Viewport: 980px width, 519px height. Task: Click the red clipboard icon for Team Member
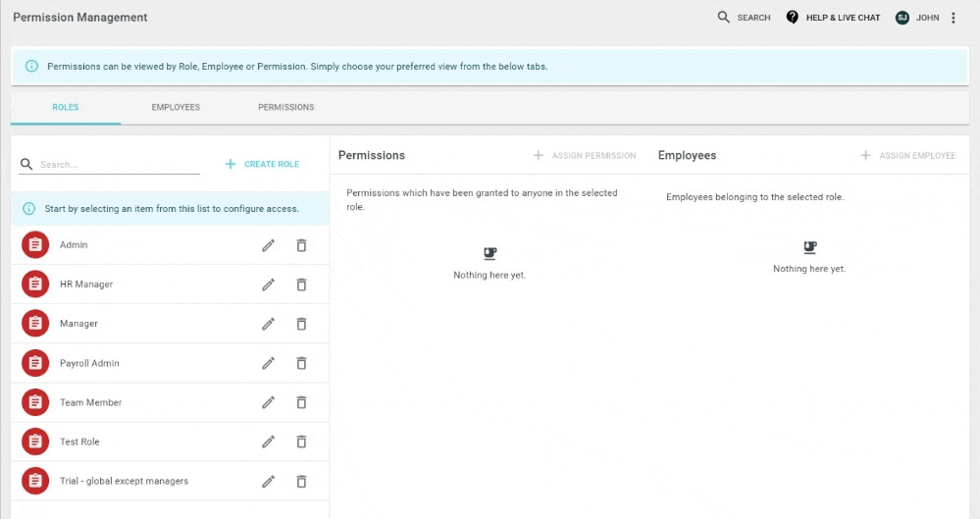[x=35, y=402]
